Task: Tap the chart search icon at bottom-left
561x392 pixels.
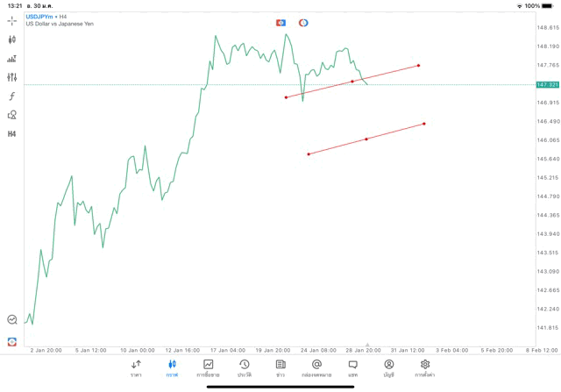Action: (x=11, y=320)
